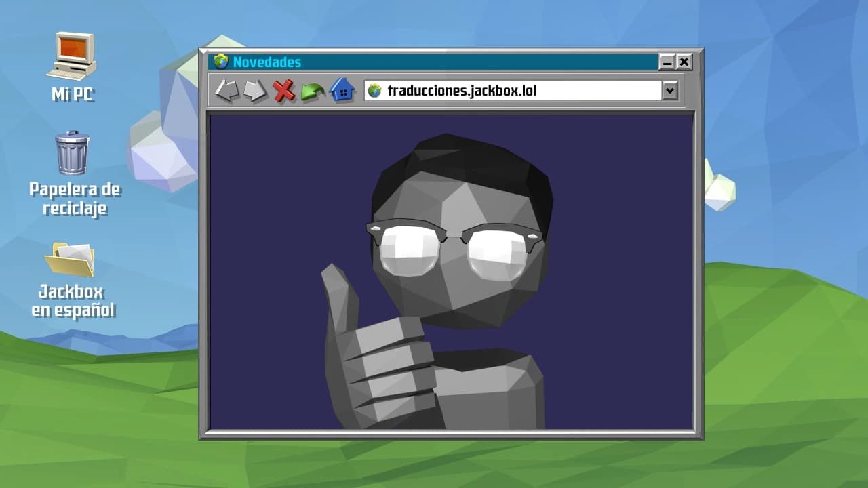Open the Jackbox en español folder icon
868x488 pixels.
(70, 259)
